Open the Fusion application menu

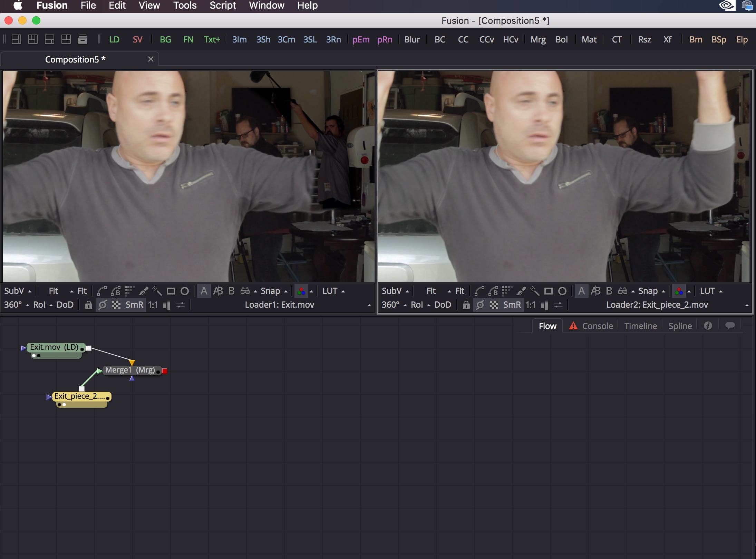click(x=52, y=6)
